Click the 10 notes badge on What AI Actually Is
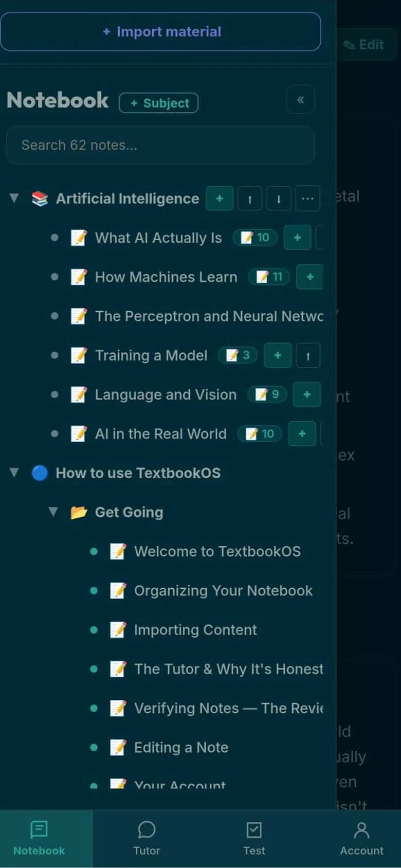The width and height of the screenshot is (401, 868). click(x=255, y=238)
